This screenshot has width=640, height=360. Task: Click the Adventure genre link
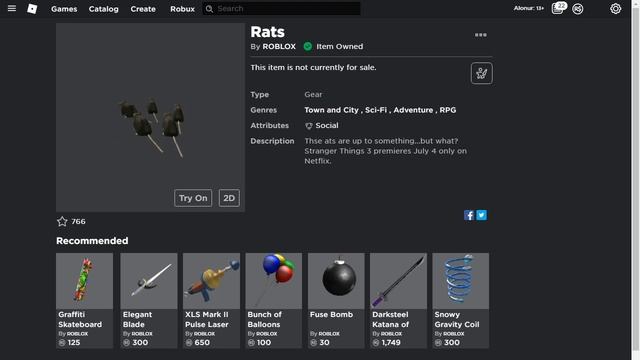click(413, 110)
